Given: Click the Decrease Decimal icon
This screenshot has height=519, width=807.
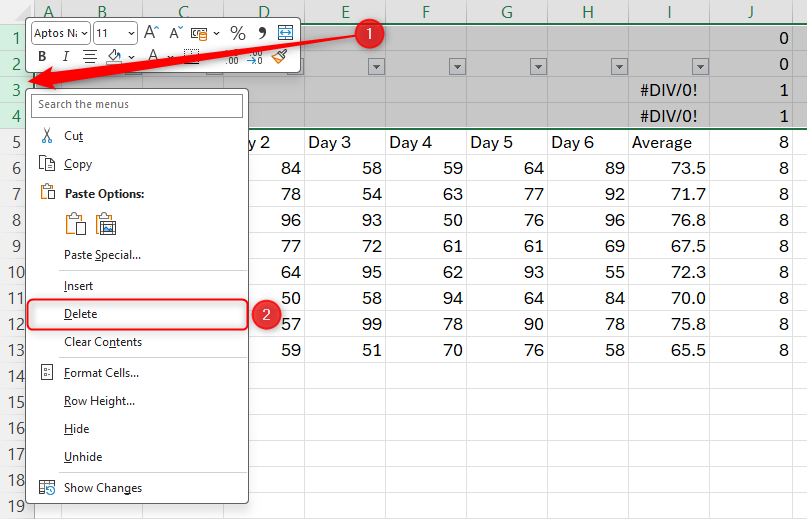Looking at the screenshot, I should tap(255, 57).
